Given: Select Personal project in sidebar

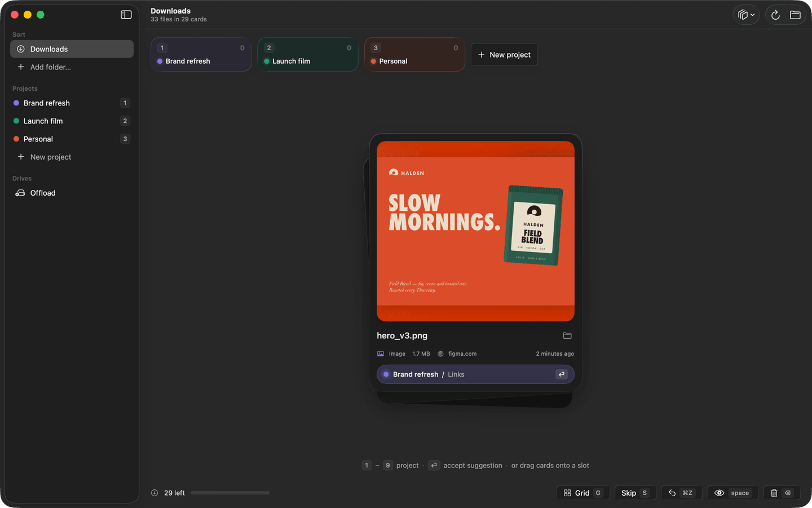Looking at the screenshot, I should click(x=72, y=139).
